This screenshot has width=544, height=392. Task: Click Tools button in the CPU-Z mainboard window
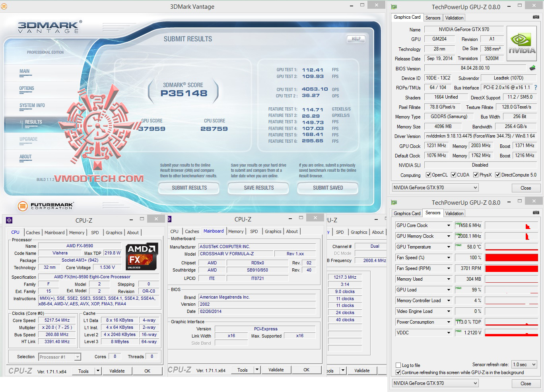[x=243, y=370]
